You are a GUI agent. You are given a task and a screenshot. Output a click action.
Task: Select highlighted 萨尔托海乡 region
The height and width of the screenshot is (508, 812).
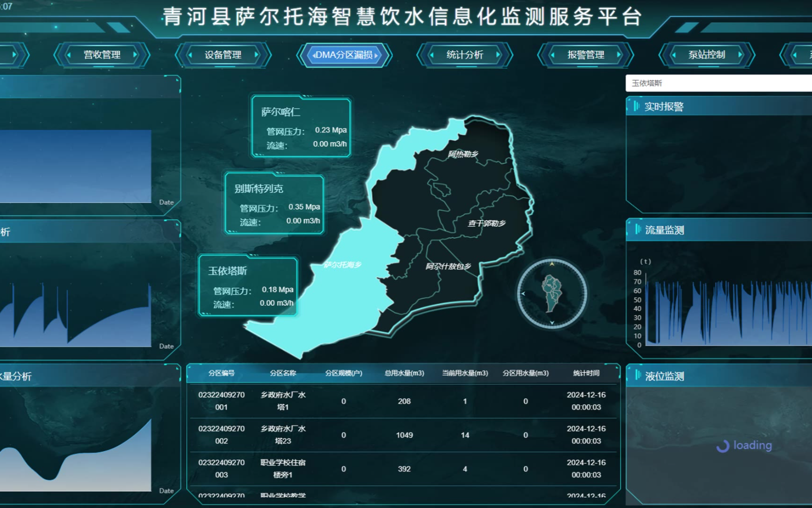click(x=342, y=265)
